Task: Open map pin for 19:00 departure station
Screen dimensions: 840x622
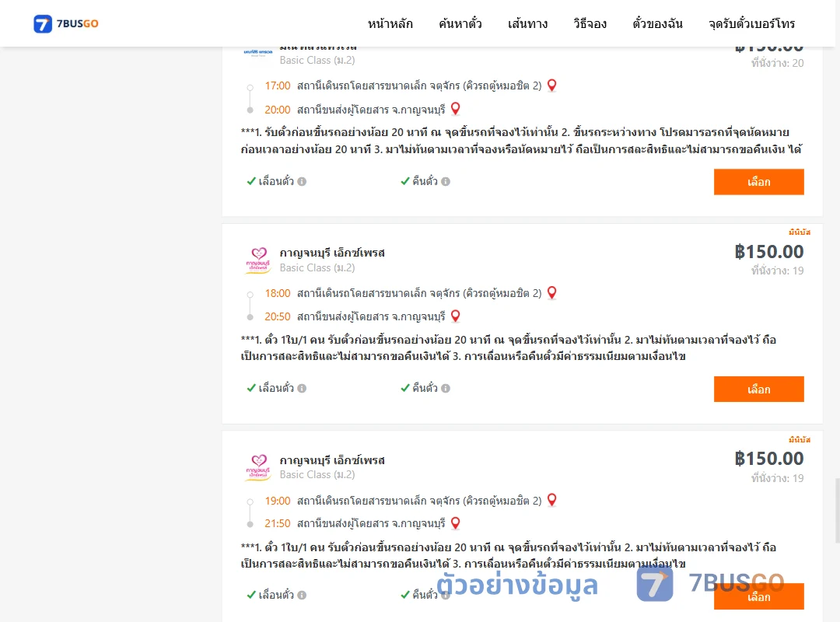Action: (551, 500)
